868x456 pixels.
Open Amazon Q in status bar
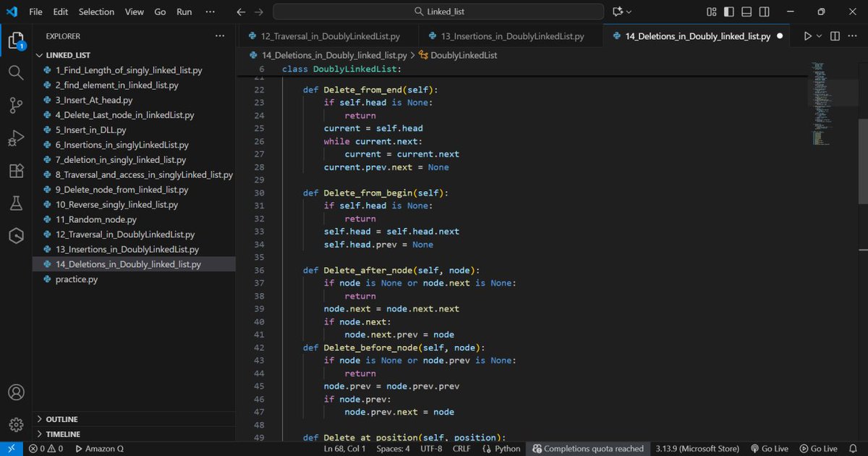[x=98, y=449]
